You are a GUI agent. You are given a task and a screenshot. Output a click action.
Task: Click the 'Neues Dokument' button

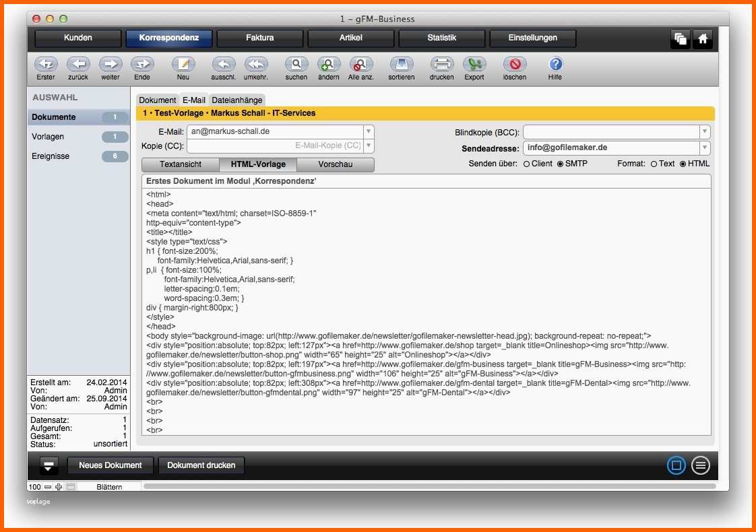coord(111,465)
